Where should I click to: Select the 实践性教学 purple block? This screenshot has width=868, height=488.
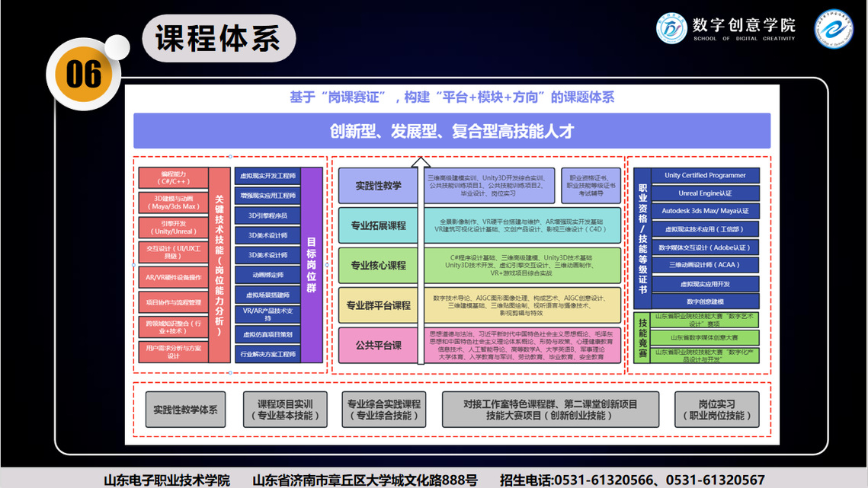tap(378, 185)
